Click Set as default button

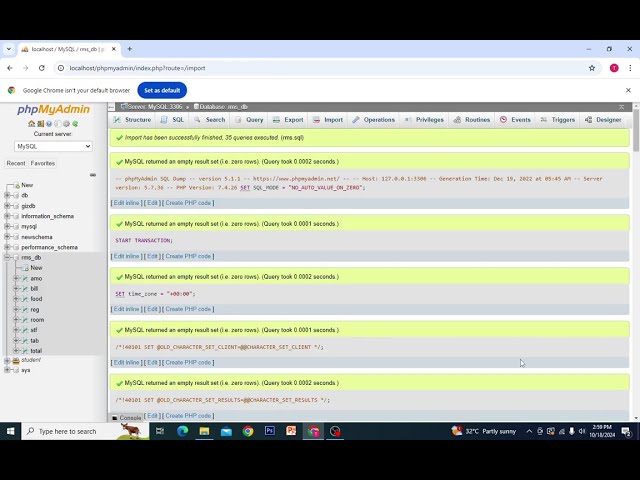[x=162, y=90]
